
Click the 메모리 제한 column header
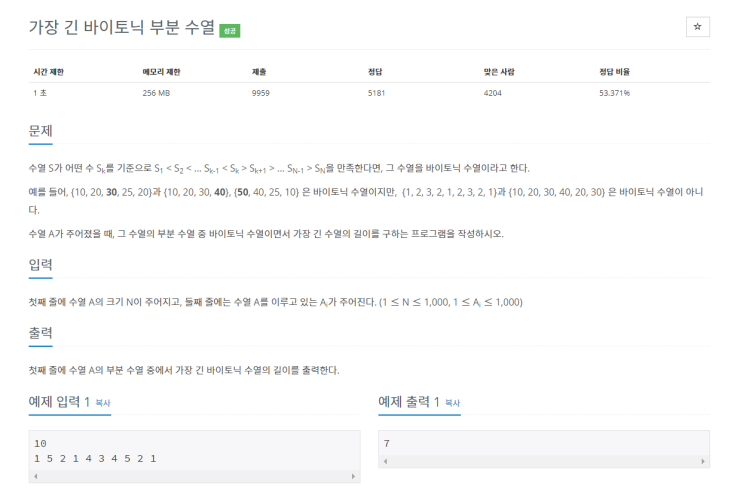pos(162,72)
